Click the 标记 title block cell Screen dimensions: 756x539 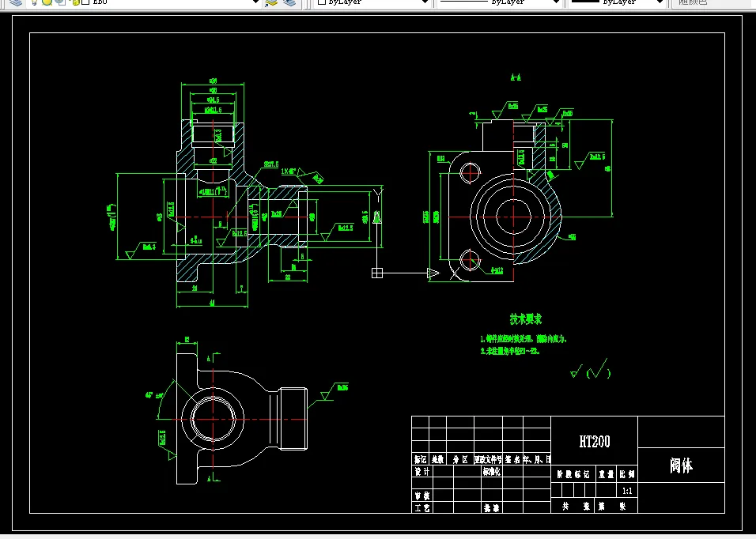(421, 459)
